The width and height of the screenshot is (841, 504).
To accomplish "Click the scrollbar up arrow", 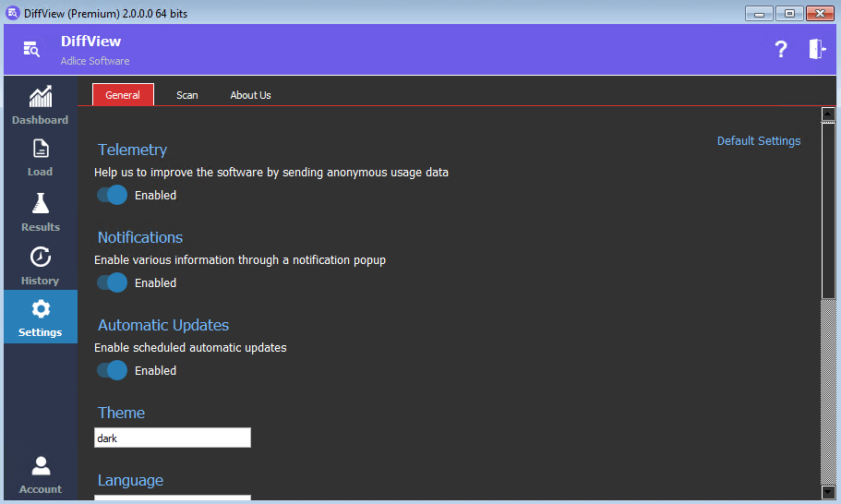I will click(x=828, y=115).
